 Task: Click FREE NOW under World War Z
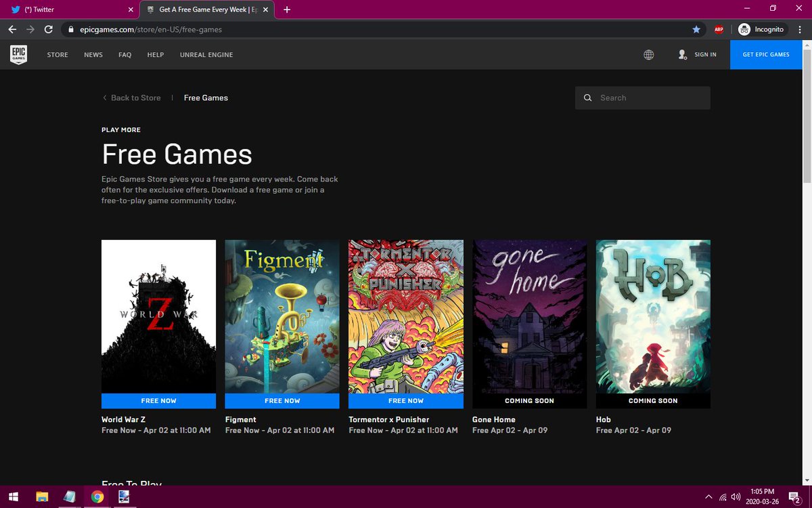click(x=158, y=401)
